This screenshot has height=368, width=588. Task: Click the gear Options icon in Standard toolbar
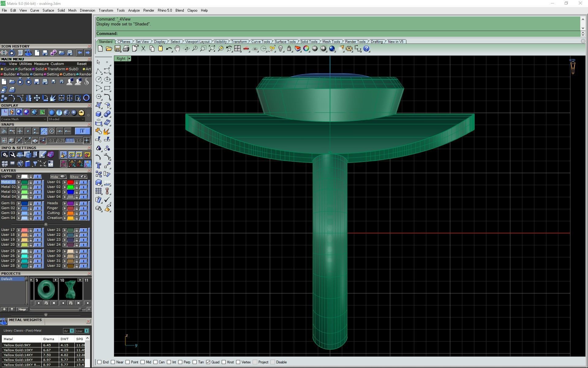(x=349, y=48)
